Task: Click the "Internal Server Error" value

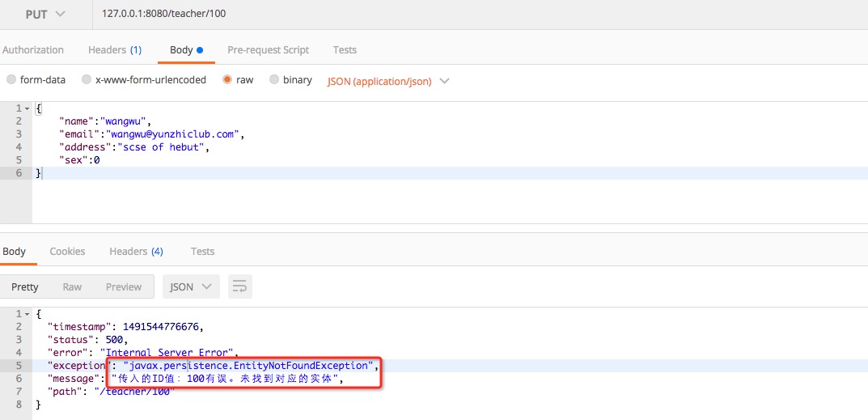Action: pyautogui.click(x=167, y=352)
